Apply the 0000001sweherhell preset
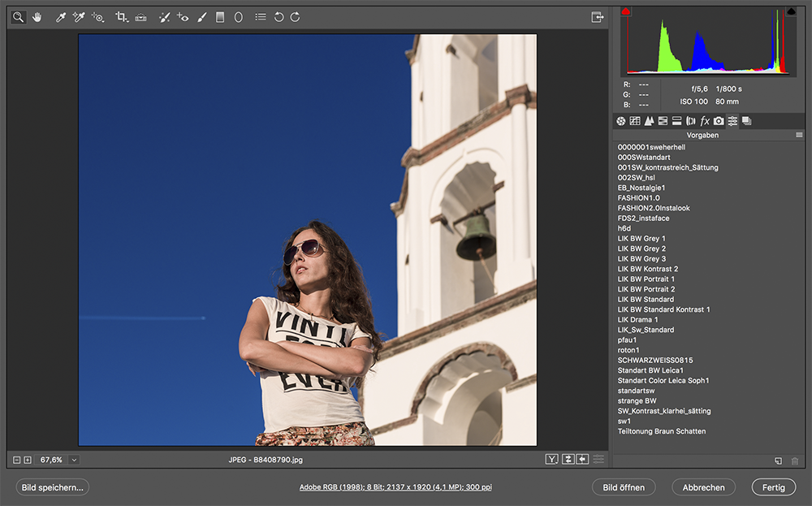 pyautogui.click(x=651, y=147)
